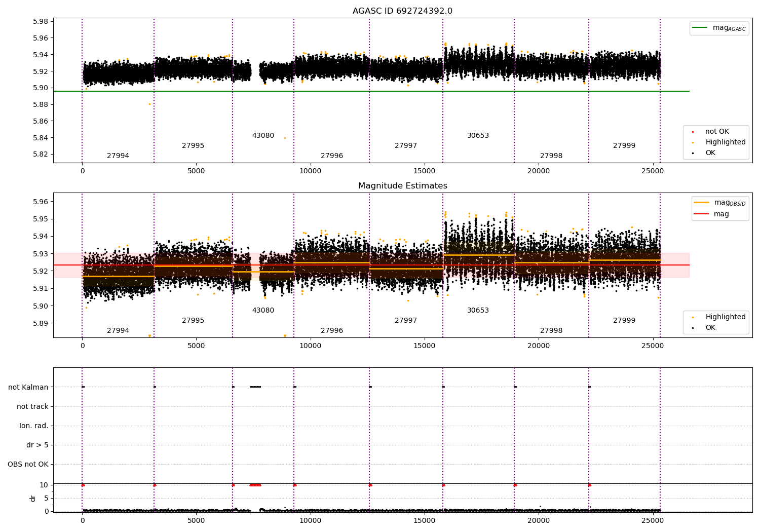
Task: Select OBSID label 27999 in the top panel
Action: click(x=624, y=146)
